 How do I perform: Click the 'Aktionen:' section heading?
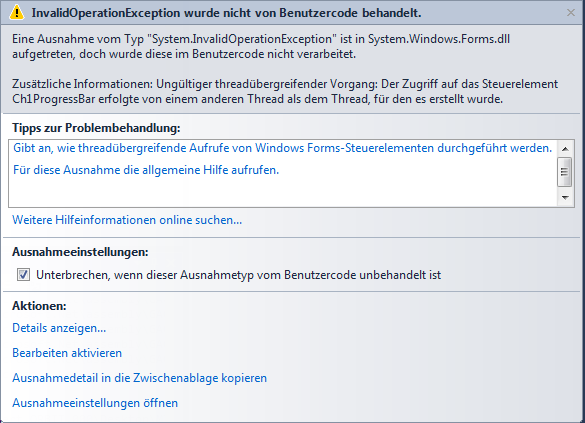point(39,306)
